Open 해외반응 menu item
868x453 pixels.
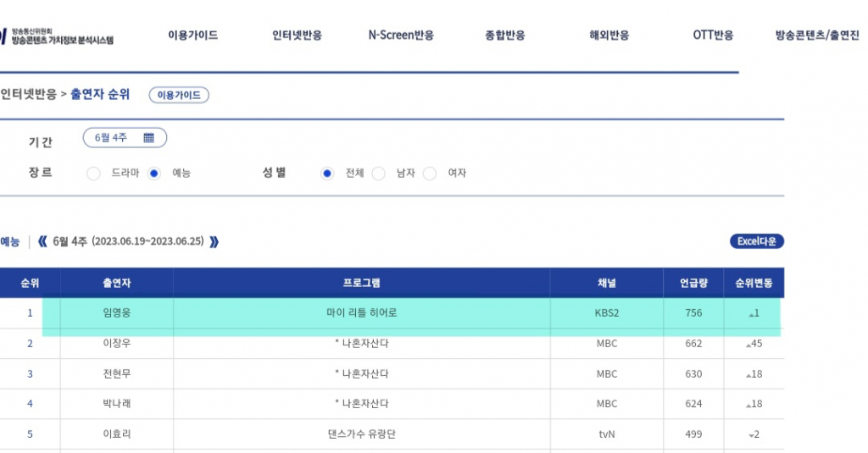609,36
